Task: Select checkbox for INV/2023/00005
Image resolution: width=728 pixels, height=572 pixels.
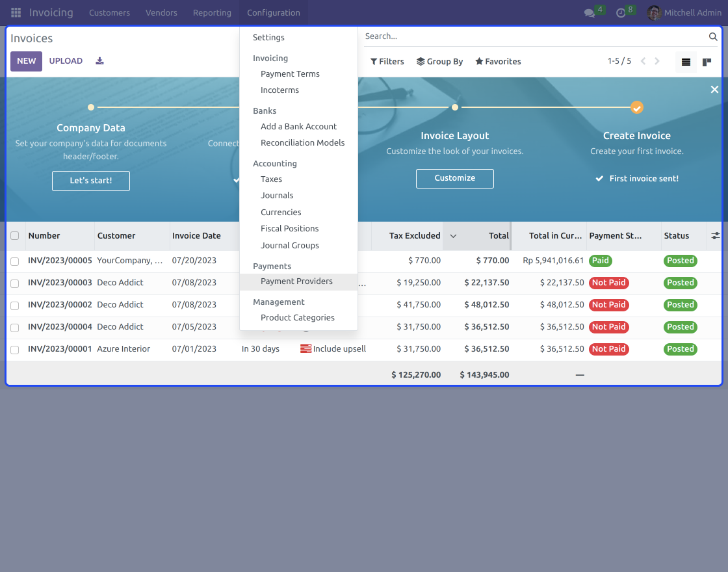Action: (15, 261)
